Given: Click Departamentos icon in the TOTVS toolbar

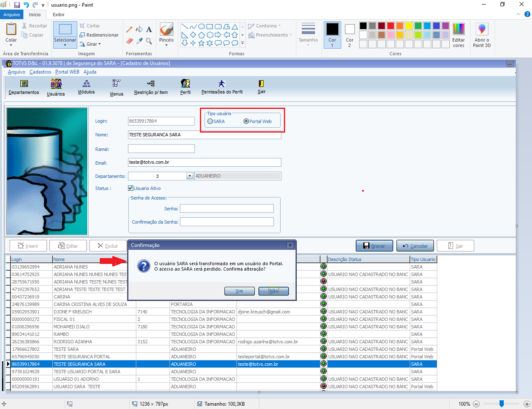Looking at the screenshot, I should (24, 87).
